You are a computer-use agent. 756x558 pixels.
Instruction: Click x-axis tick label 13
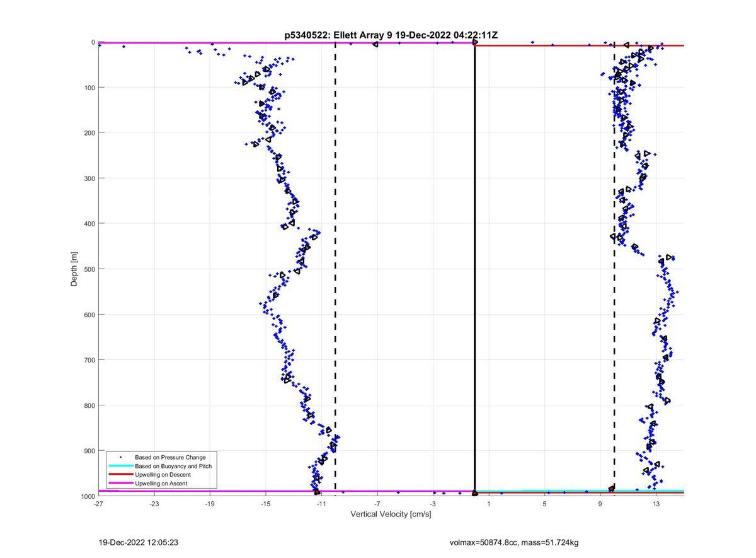[x=656, y=504]
